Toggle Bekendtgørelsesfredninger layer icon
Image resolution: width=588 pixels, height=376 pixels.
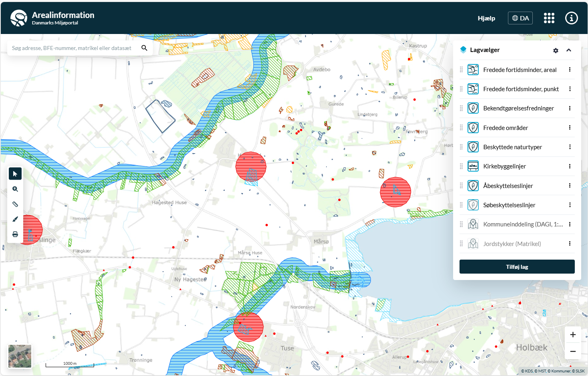(x=473, y=108)
